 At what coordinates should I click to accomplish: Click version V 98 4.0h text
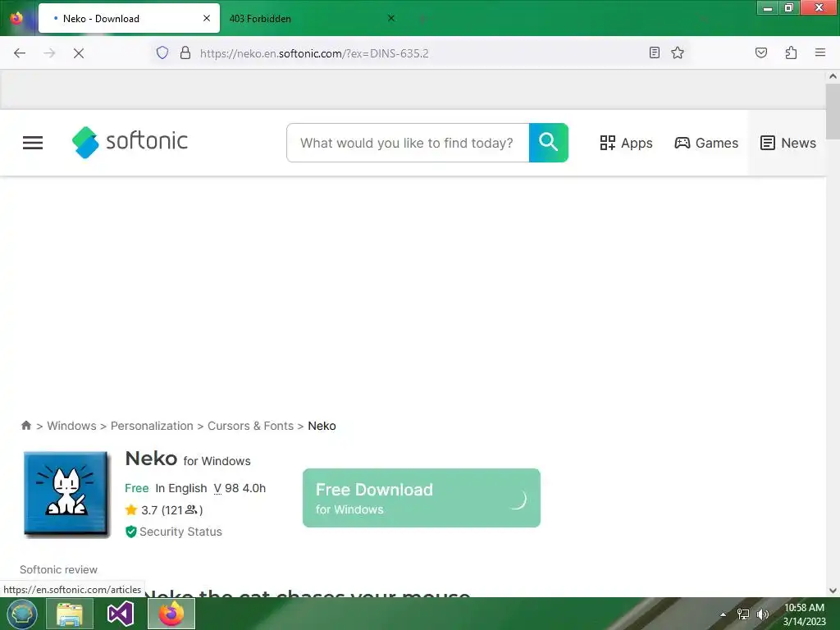(240, 488)
